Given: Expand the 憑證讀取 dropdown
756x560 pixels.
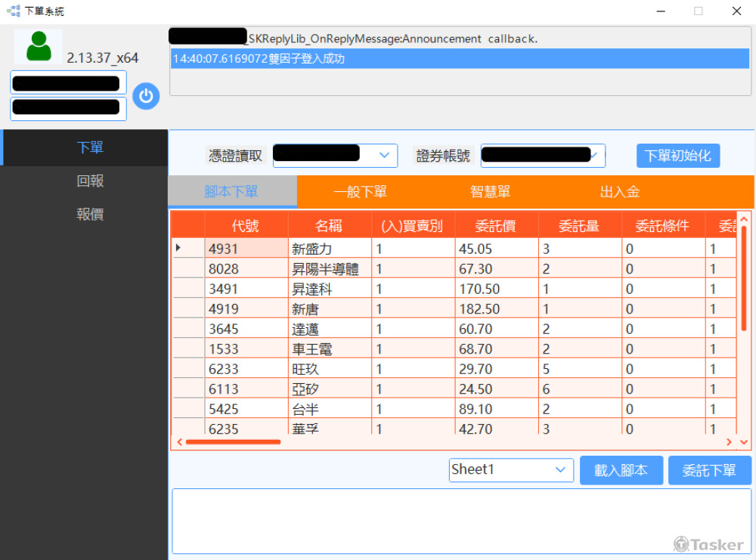Looking at the screenshot, I should coord(385,156).
